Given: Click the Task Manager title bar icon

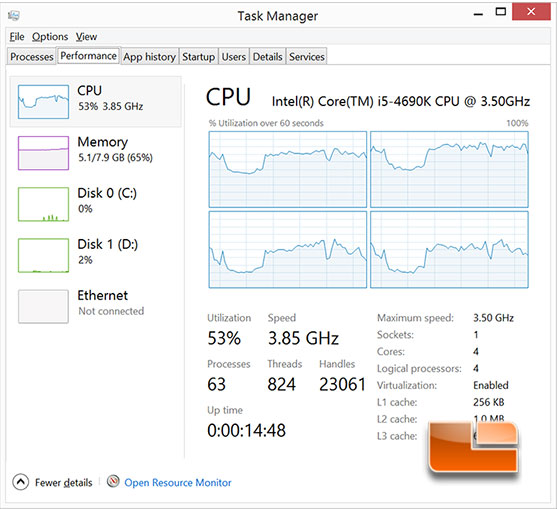Looking at the screenshot, I should (14, 15).
